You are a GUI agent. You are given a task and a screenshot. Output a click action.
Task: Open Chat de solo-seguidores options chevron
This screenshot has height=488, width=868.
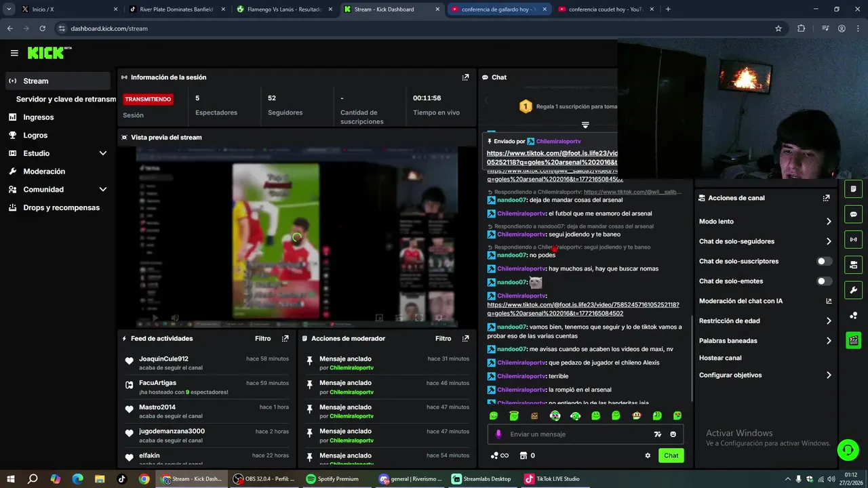(829, 241)
